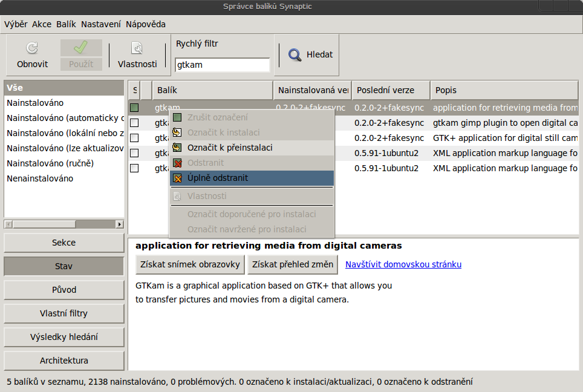Click the Označit k přeinstalaci icon

coord(177,148)
